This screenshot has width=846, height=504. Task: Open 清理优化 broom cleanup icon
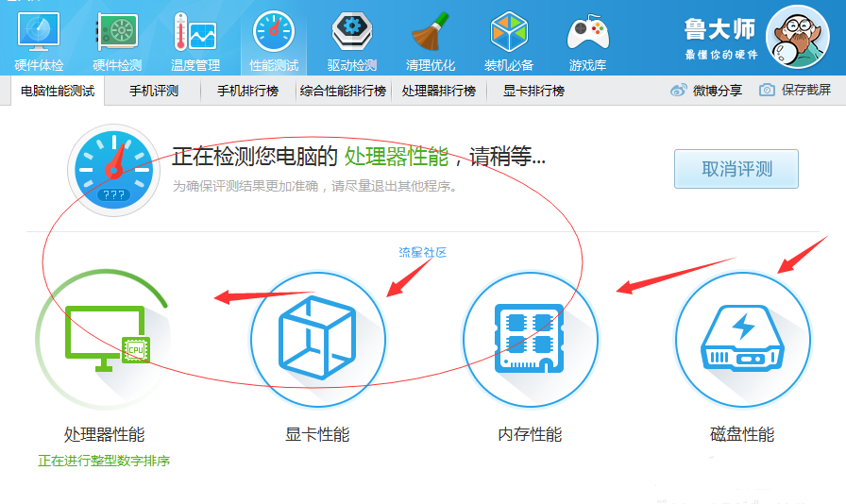coord(431,32)
